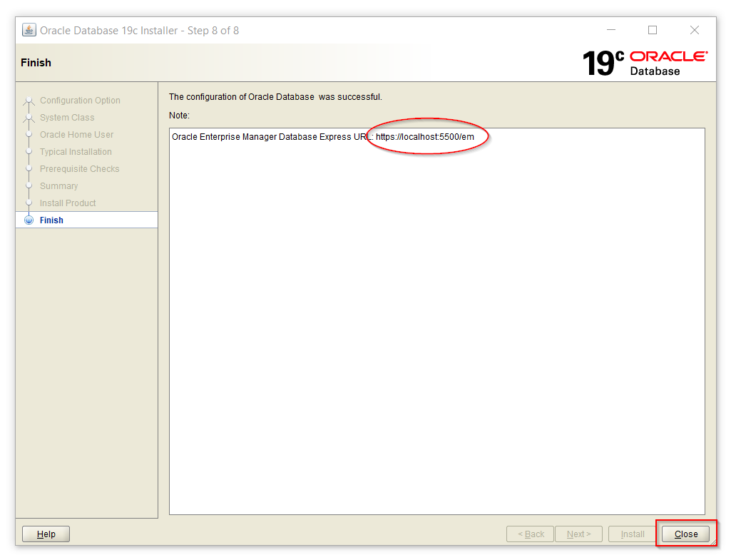Viewport: 731px width, 560px height.
Task: Select the Summary step in sidebar
Action: click(x=58, y=186)
